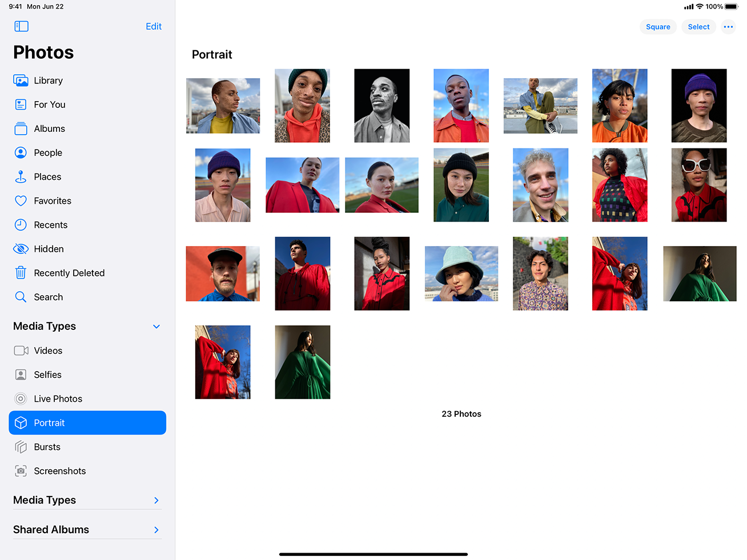Viewport: 747px width, 560px height.
Task: Tap the Edit button in sidebar
Action: [154, 26]
